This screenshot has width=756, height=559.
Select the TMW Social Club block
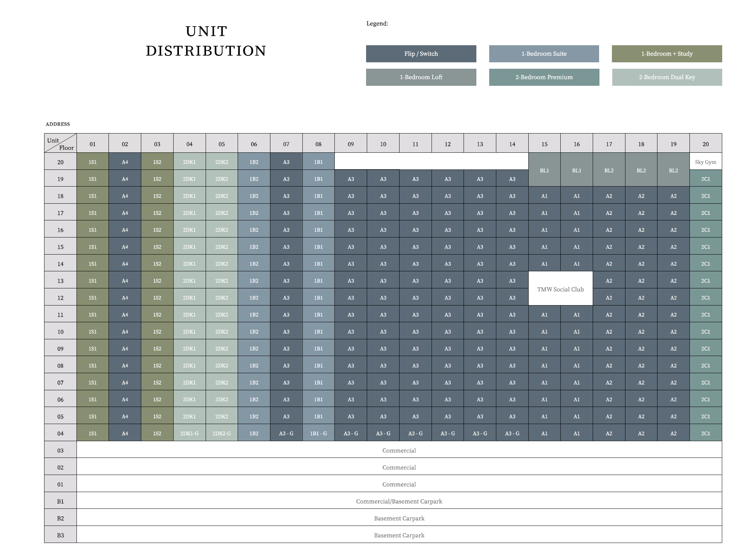click(560, 289)
